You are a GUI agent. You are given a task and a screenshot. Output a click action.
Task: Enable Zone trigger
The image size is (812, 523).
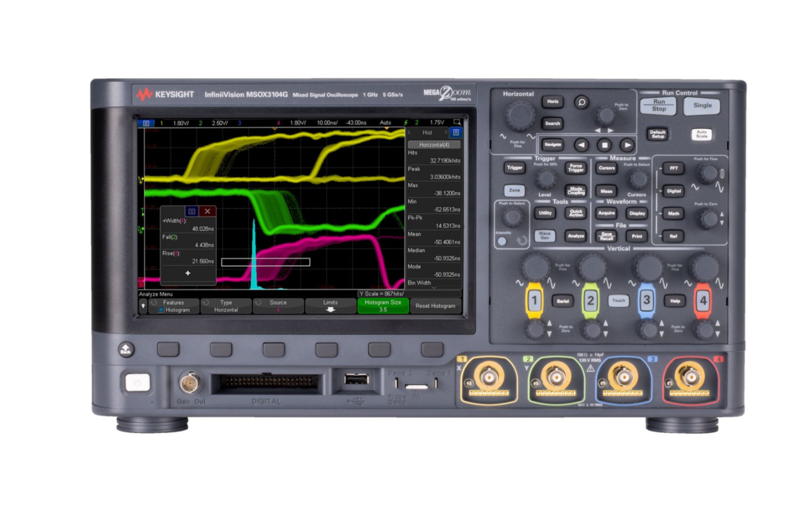pos(514,190)
